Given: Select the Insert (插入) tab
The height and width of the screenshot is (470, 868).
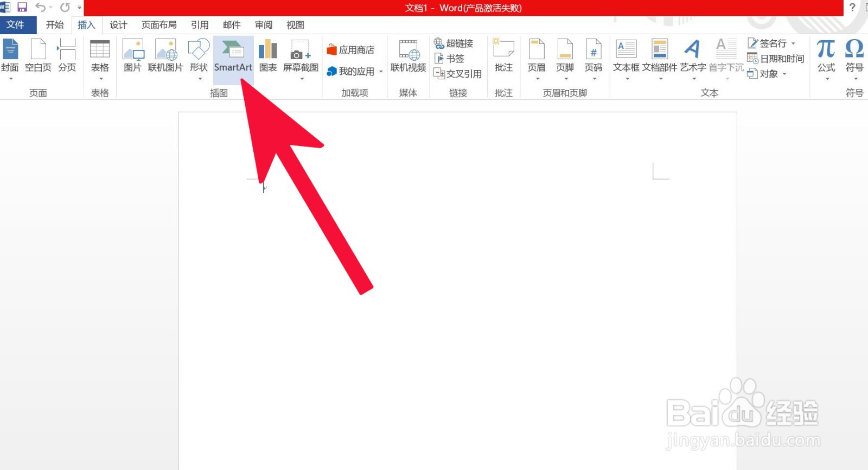Looking at the screenshot, I should click(x=86, y=25).
